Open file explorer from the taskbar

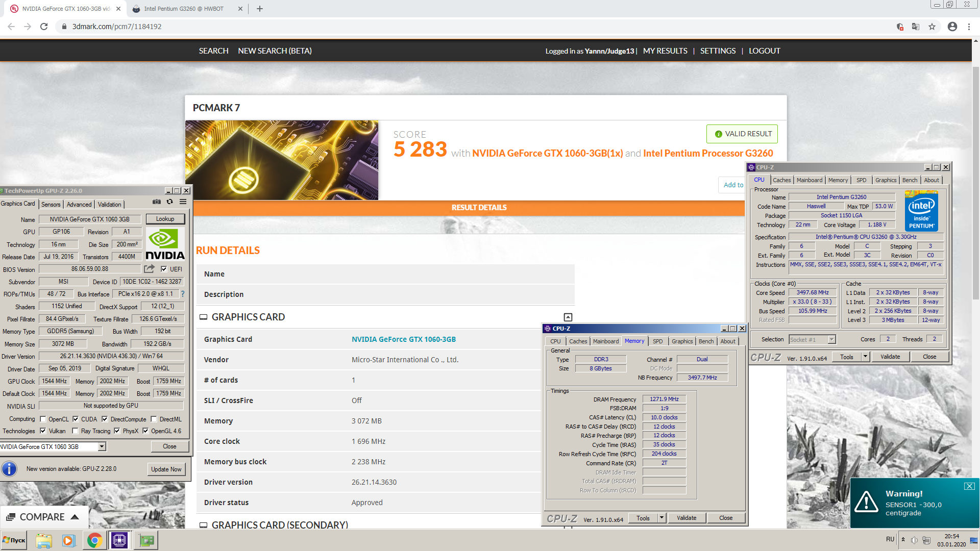pos(44,540)
